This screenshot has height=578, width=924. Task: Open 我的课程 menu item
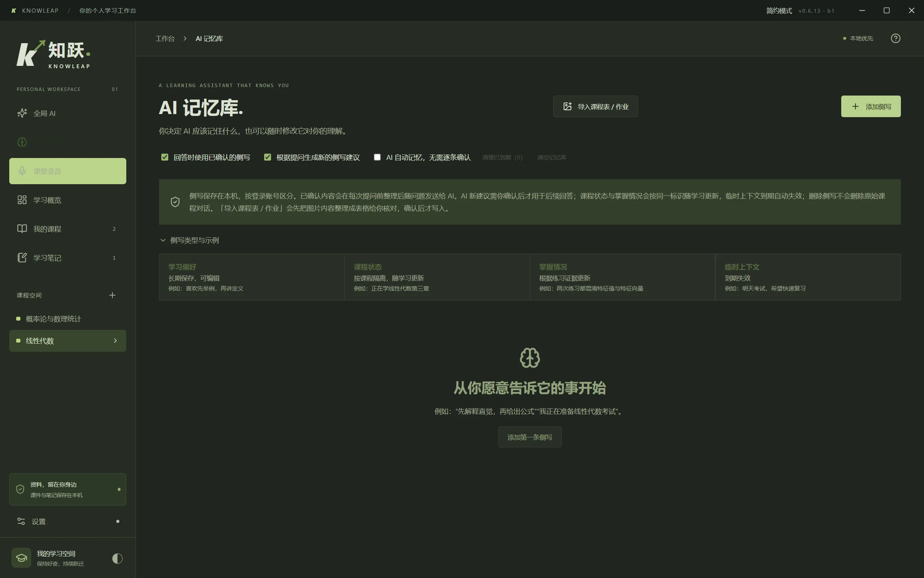pos(68,229)
